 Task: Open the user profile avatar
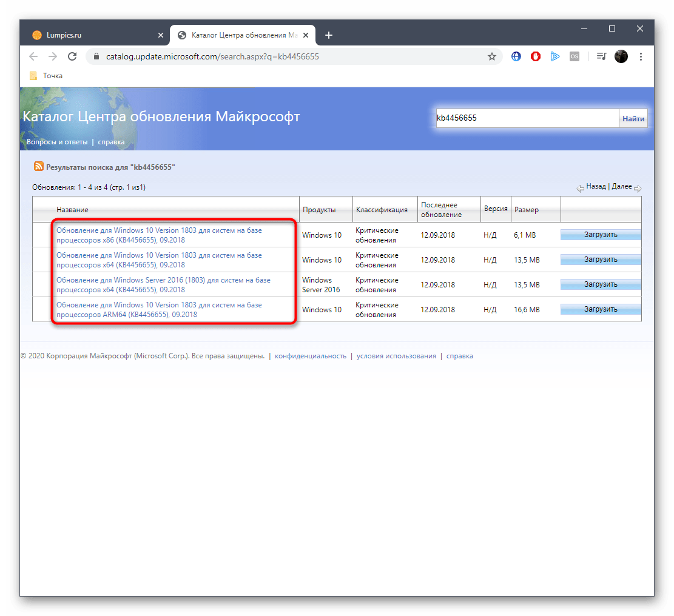click(x=621, y=56)
